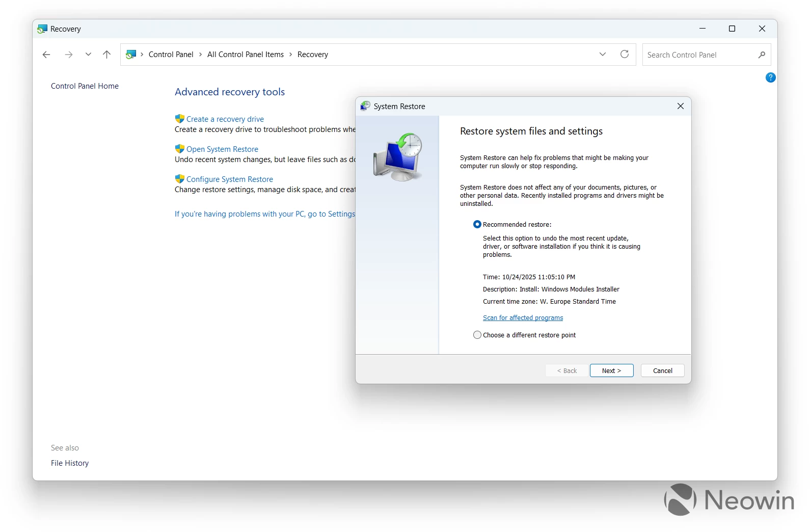This screenshot has height=532, width=810.
Task: Click the Time: 10/24/2025 11:05:10 PM text
Action: 529,277
